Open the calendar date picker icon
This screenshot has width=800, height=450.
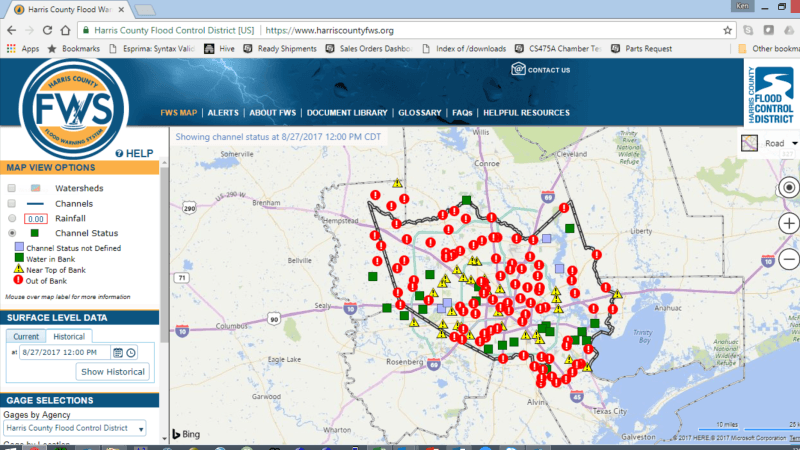click(118, 353)
